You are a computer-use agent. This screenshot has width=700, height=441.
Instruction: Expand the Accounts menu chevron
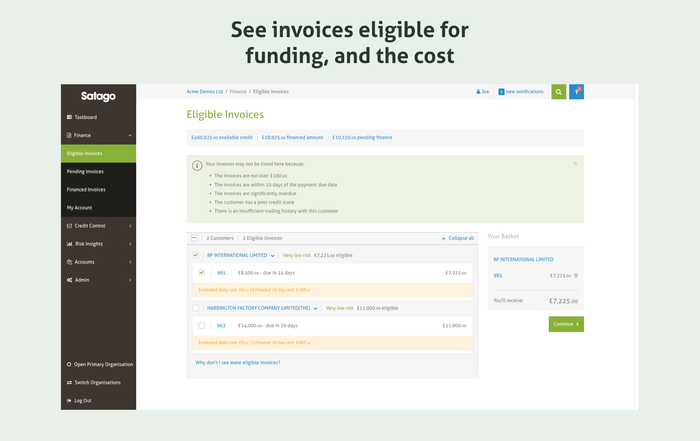(130, 262)
